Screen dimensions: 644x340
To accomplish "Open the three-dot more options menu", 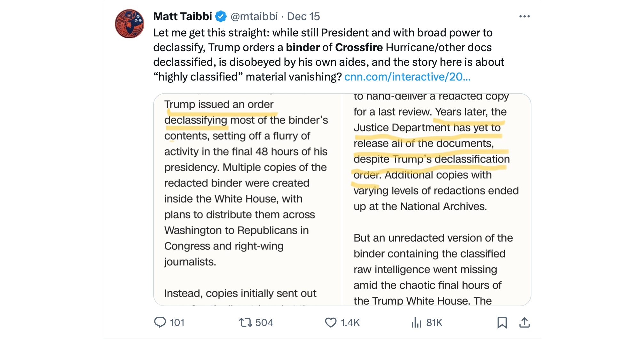I will click(524, 16).
